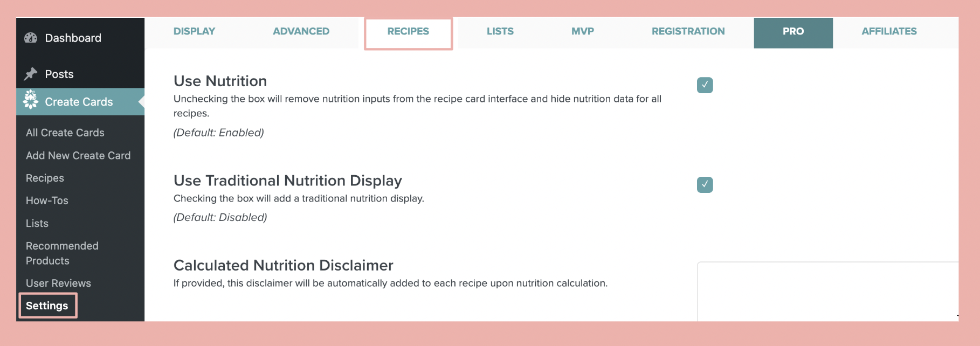Open Recommended Products submenu item
The image size is (980, 346).
(62, 253)
